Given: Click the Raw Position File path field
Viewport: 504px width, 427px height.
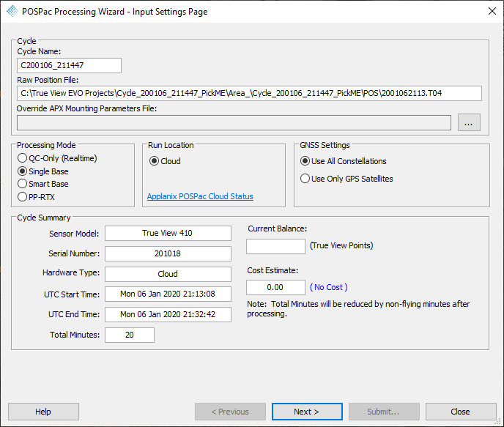Looking at the screenshot, I should 249,93.
